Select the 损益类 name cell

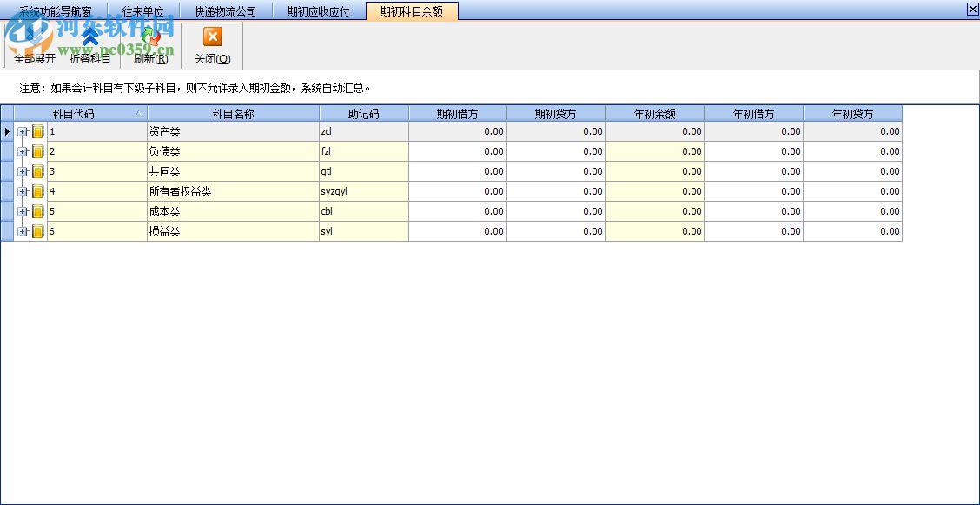233,232
